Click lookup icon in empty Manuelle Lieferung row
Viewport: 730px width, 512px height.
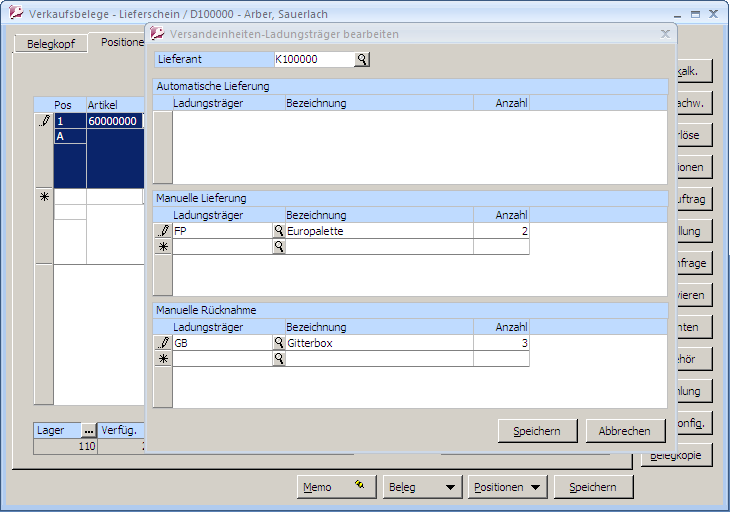pos(279,247)
